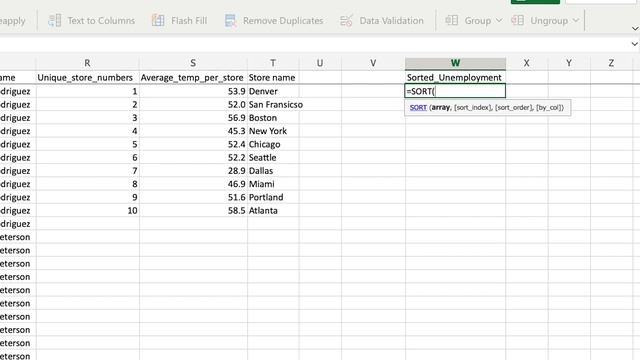The width and height of the screenshot is (640, 360).
Task: Select the 51.6 temperature cell
Action: (193, 197)
